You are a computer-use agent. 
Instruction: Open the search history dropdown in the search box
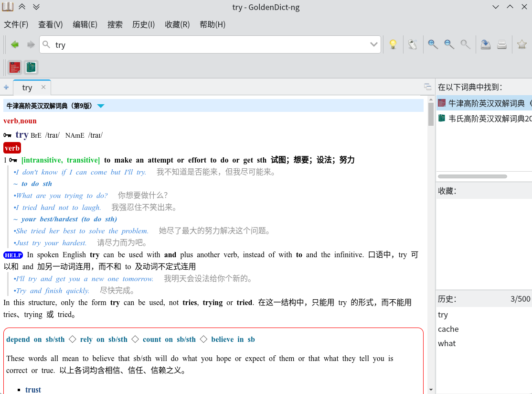coord(374,44)
